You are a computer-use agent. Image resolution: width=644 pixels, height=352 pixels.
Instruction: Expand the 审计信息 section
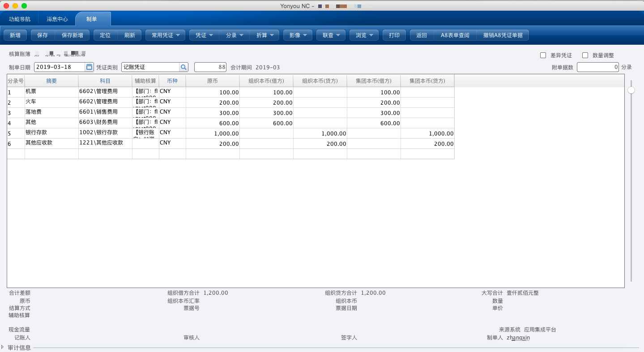3,347
